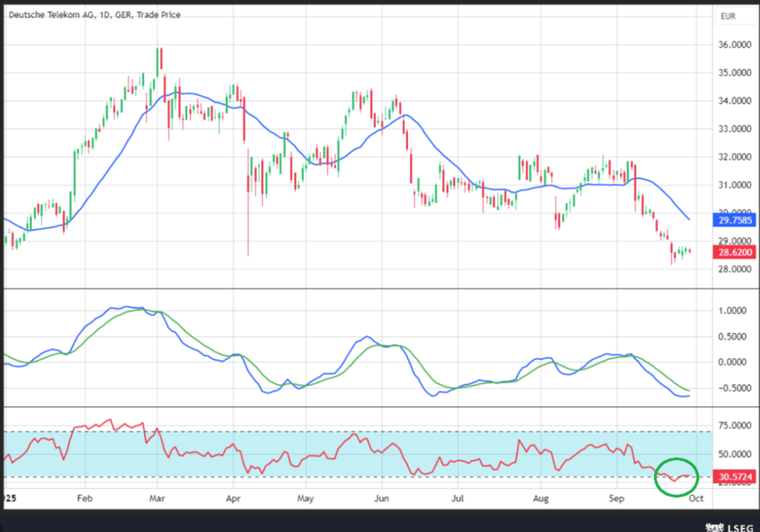Click the Jul label on time axis
This screenshot has height=532, width=760.
pyautogui.click(x=458, y=498)
